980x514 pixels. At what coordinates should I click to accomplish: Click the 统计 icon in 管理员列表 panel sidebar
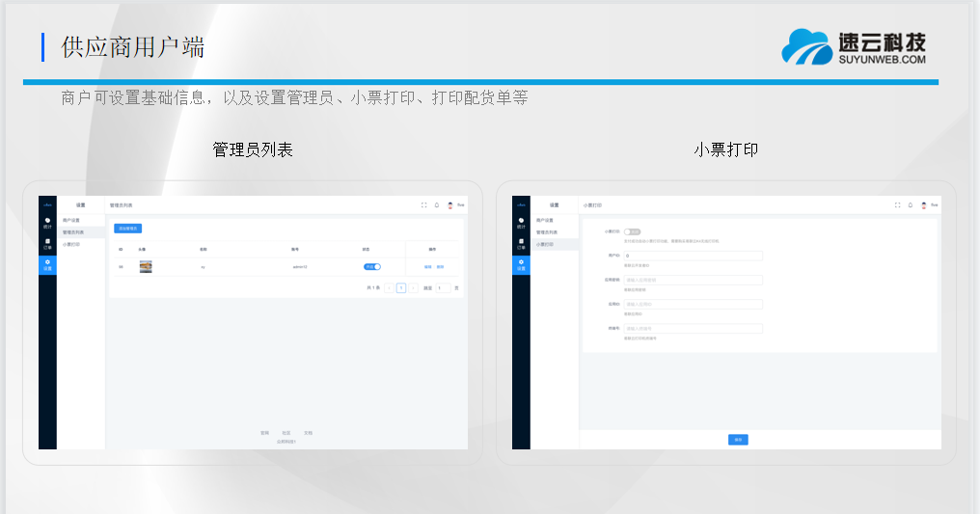click(x=47, y=223)
